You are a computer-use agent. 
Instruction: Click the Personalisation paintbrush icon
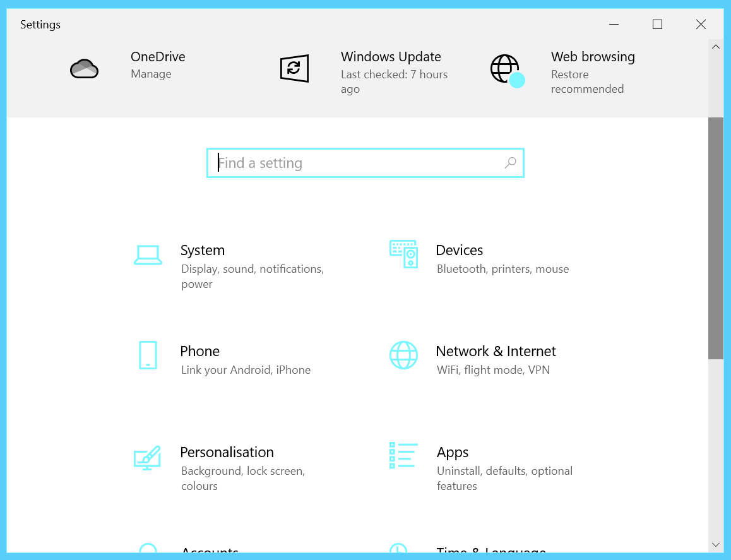tap(147, 458)
